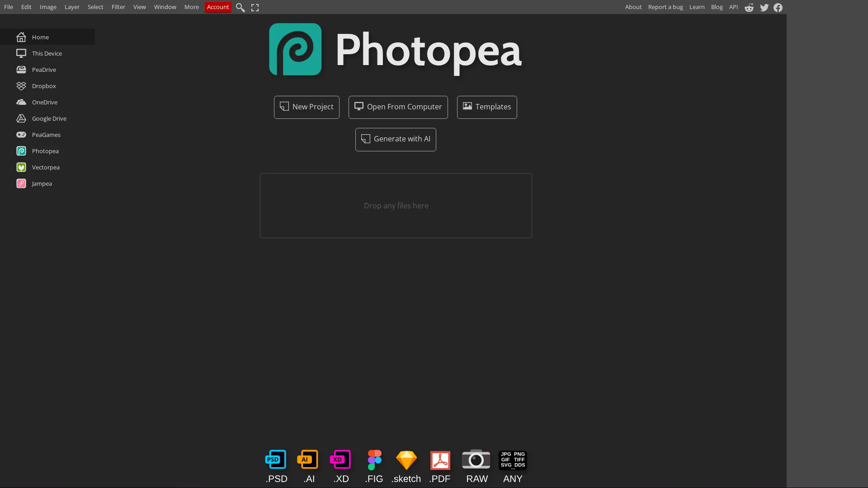The image size is (868, 488).
Task: Open the Facebook social icon
Action: [x=778, y=8]
